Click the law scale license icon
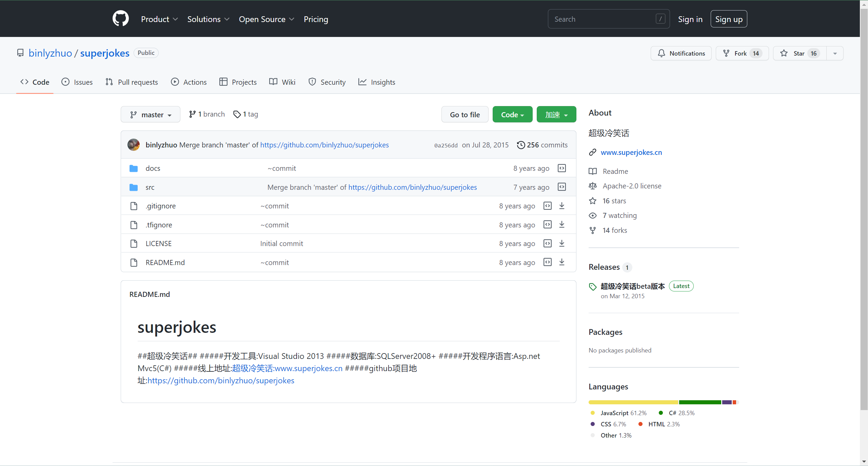The height and width of the screenshot is (466, 868). (x=593, y=186)
